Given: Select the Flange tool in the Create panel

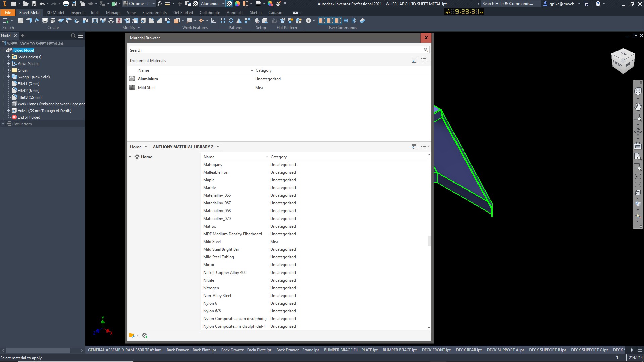Looking at the screenshot, I should [29, 21].
